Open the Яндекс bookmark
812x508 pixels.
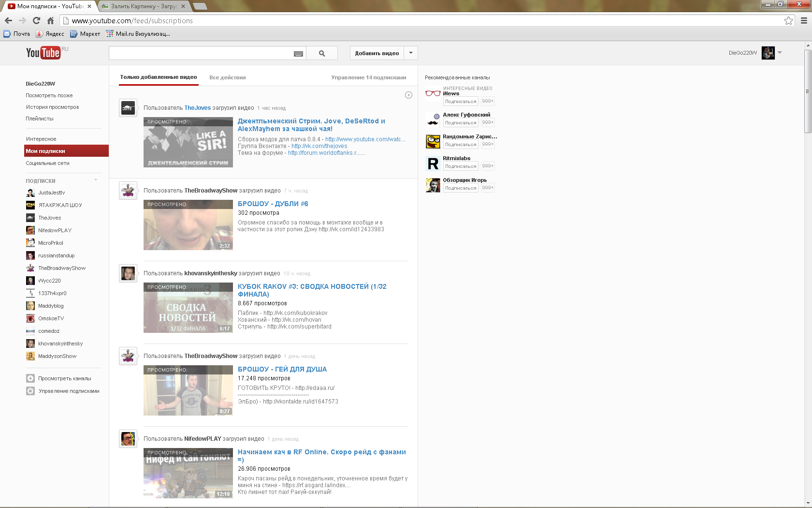[50, 34]
